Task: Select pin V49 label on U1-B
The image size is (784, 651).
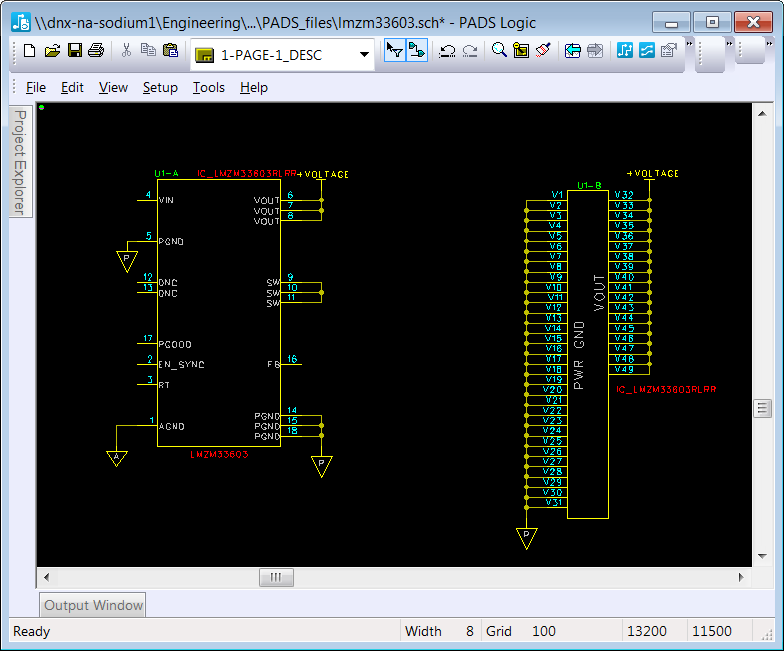Action: click(x=624, y=370)
